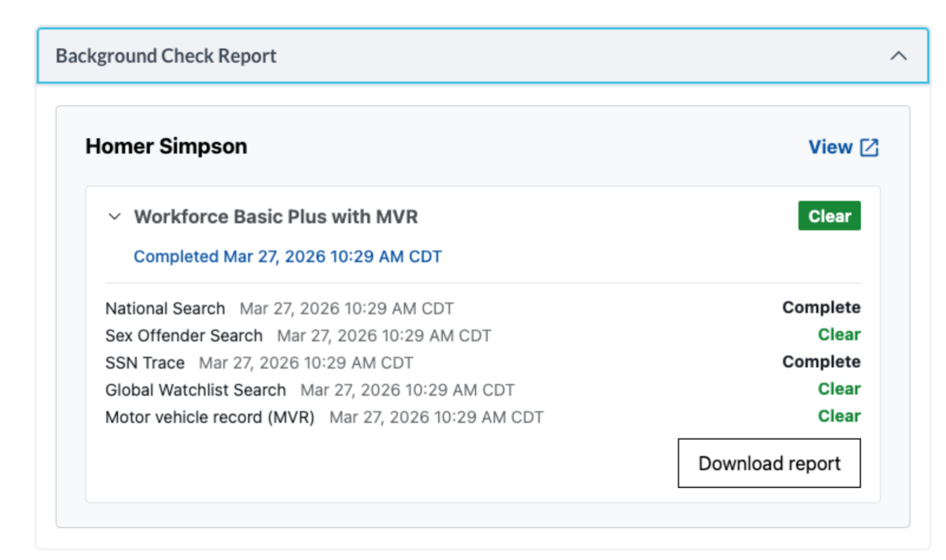The image size is (946, 560).
Task: Click the external link icon beside View
Action: point(869,147)
